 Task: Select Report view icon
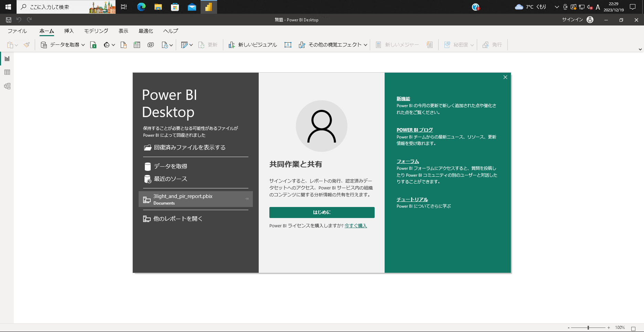(x=7, y=59)
